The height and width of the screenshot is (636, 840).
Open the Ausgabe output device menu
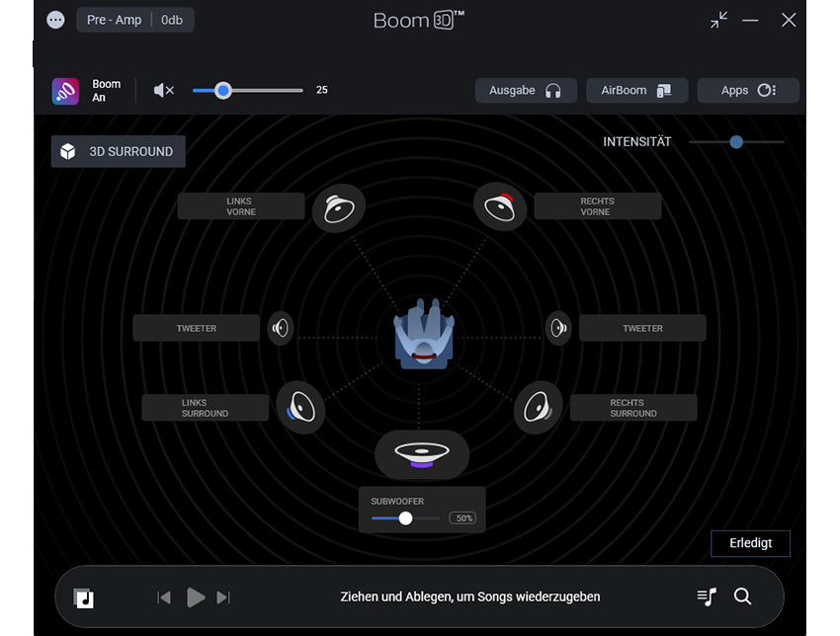pyautogui.click(x=526, y=91)
